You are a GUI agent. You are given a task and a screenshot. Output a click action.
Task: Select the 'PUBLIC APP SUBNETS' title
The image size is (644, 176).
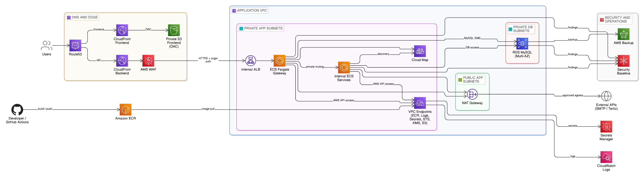tap(473, 80)
